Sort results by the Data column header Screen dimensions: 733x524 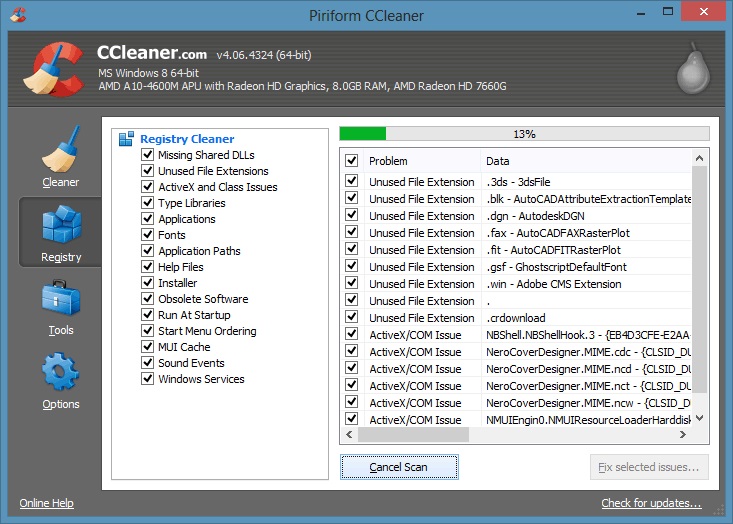(x=586, y=161)
